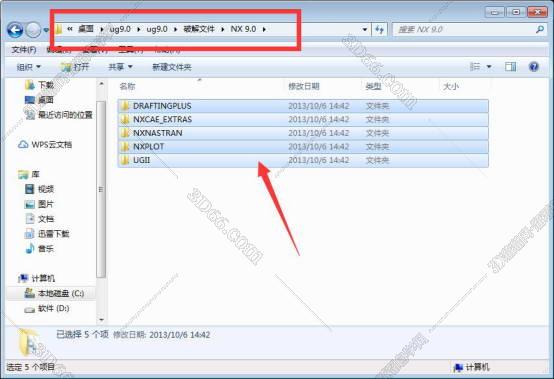
Task: Click 新建文件夹 to create a folder
Action: point(172,67)
